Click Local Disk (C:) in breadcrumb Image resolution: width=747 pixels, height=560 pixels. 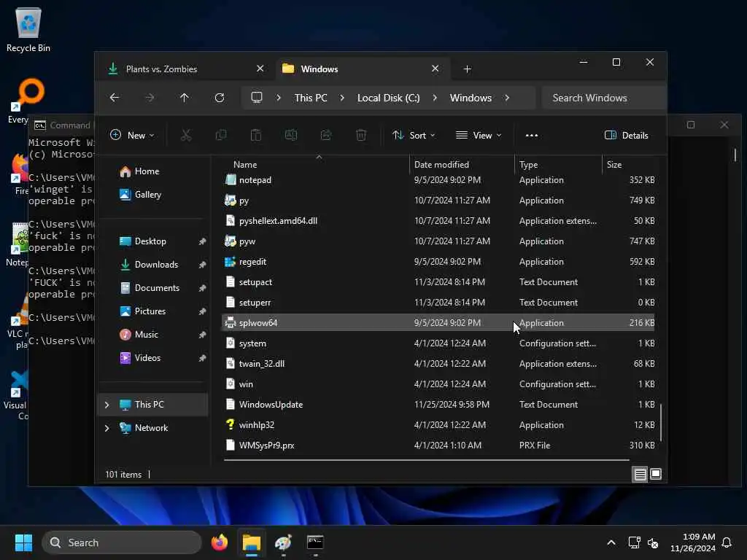coord(388,98)
